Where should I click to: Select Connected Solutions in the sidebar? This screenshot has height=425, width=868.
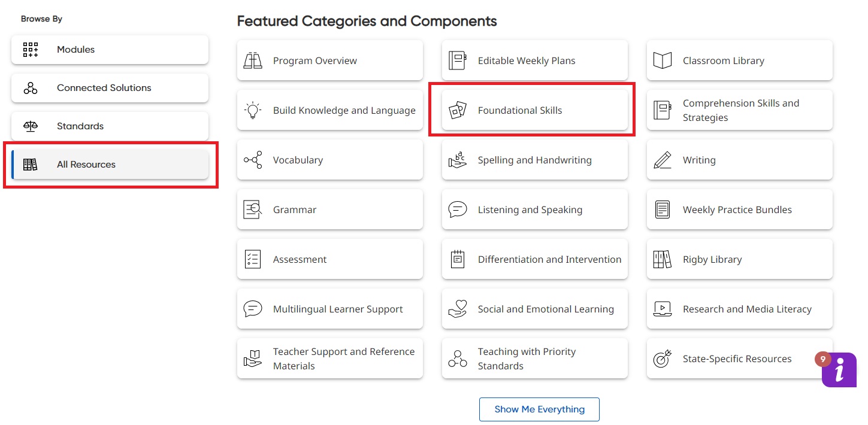[110, 88]
